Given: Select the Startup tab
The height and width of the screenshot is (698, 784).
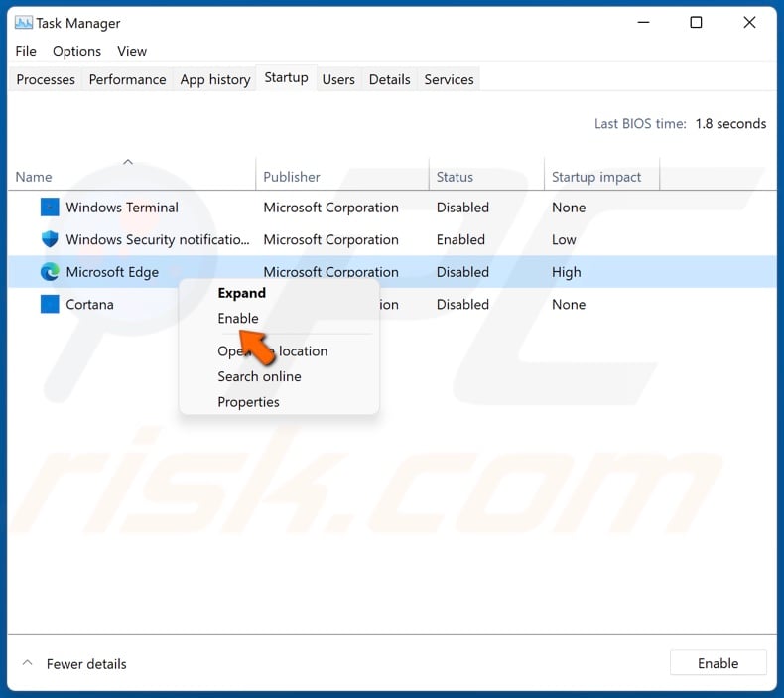Looking at the screenshot, I should (x=286, y=77).
